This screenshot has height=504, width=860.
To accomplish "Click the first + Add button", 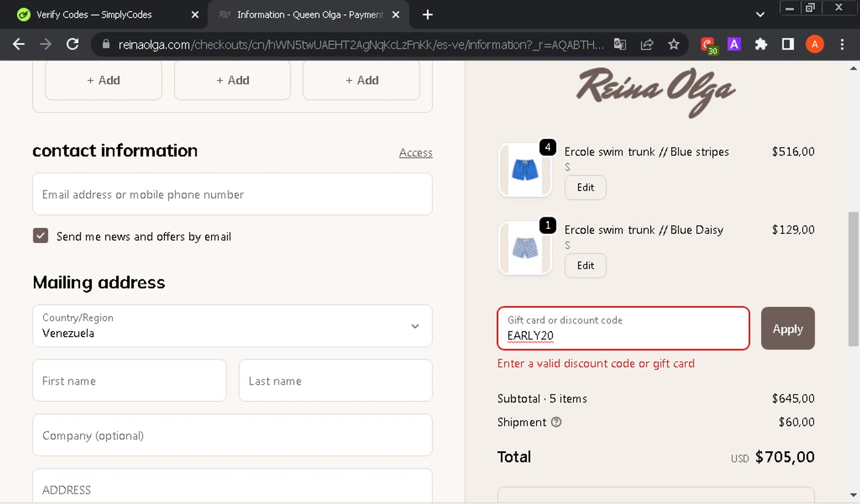I will click(x=103, y=80).
